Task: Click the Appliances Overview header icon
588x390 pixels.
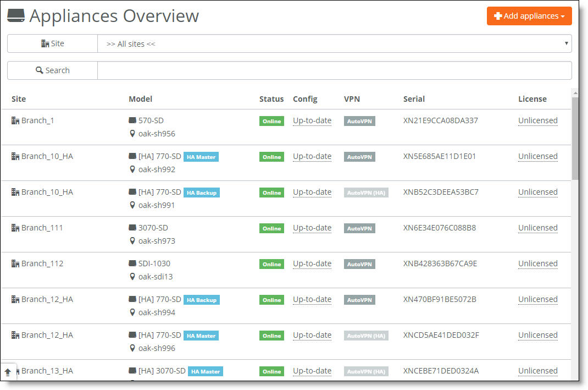Action: (x=16, y=16)
